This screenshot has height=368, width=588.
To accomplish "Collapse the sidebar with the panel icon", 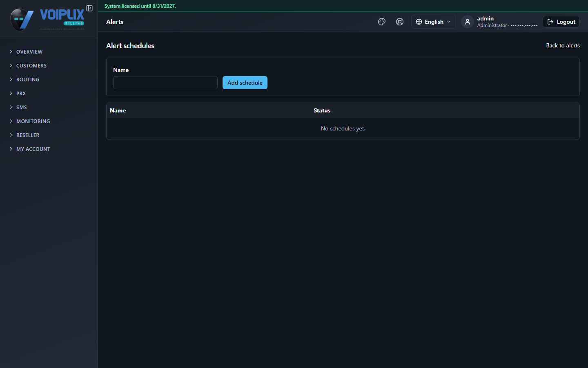I will (89, 8).
